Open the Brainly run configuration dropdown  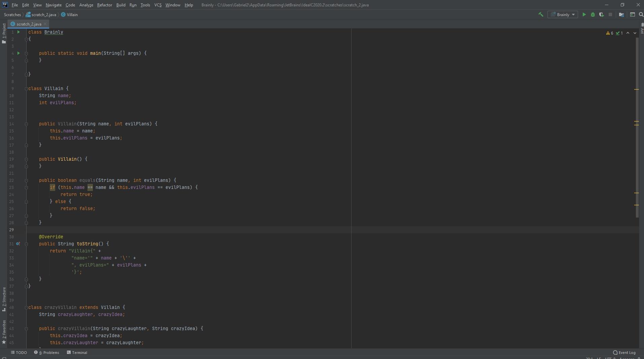(563, 14)
